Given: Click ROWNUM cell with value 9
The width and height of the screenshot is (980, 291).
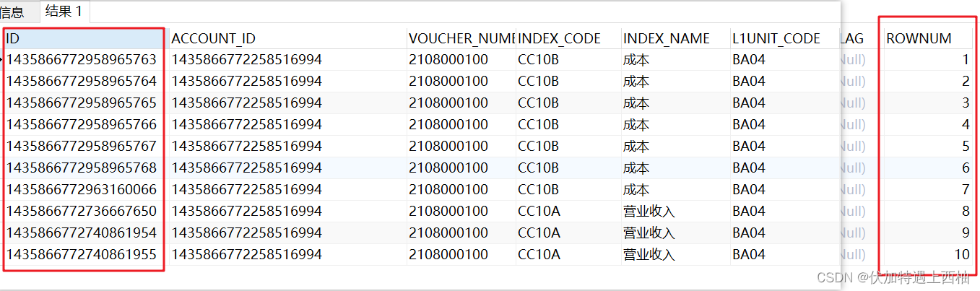Looking at the screenshot, I should tap(929, 233).
